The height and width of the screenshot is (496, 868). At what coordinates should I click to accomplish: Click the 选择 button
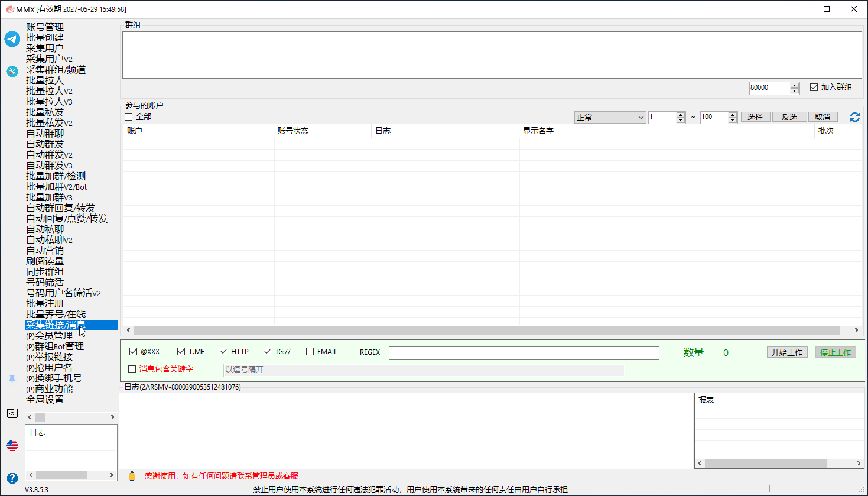(755, 117)
